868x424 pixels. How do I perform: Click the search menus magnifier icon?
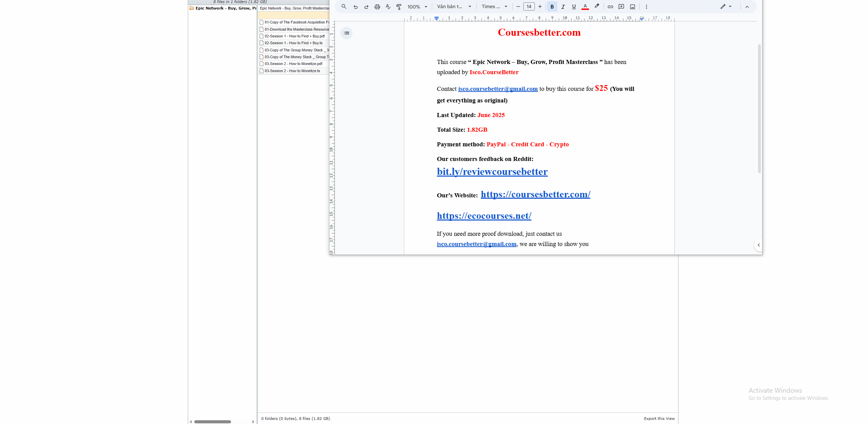[344, 6]
